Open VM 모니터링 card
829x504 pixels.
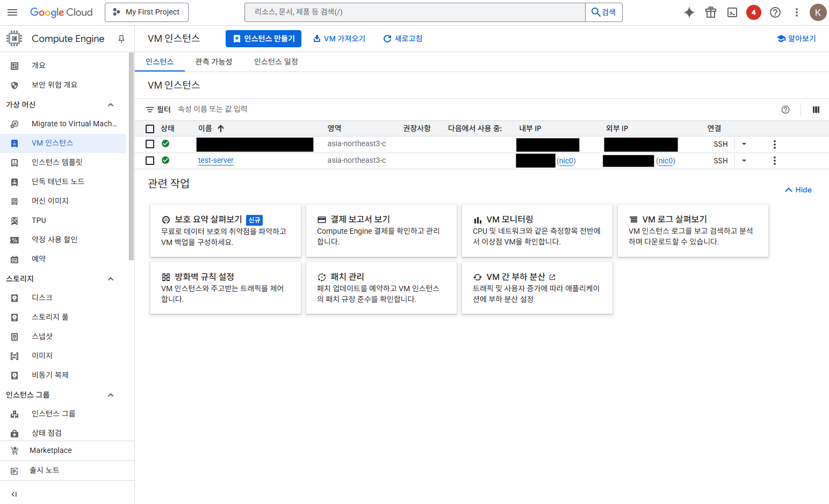(537, 231)
